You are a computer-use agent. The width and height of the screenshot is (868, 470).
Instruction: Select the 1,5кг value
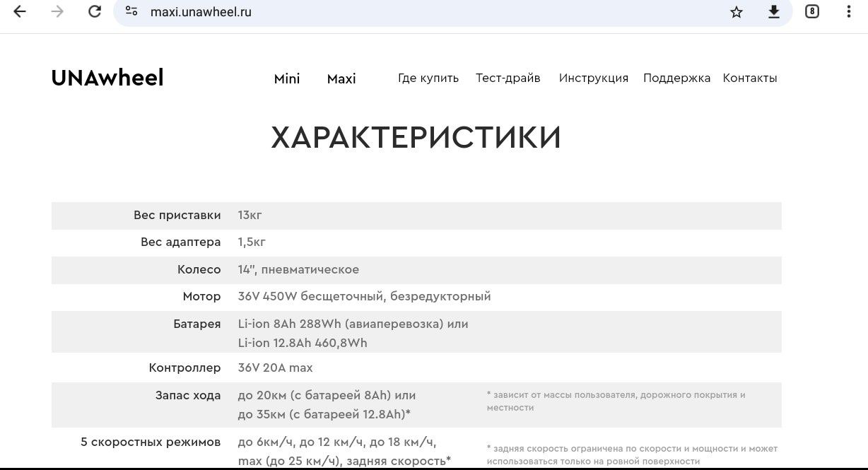252,242
